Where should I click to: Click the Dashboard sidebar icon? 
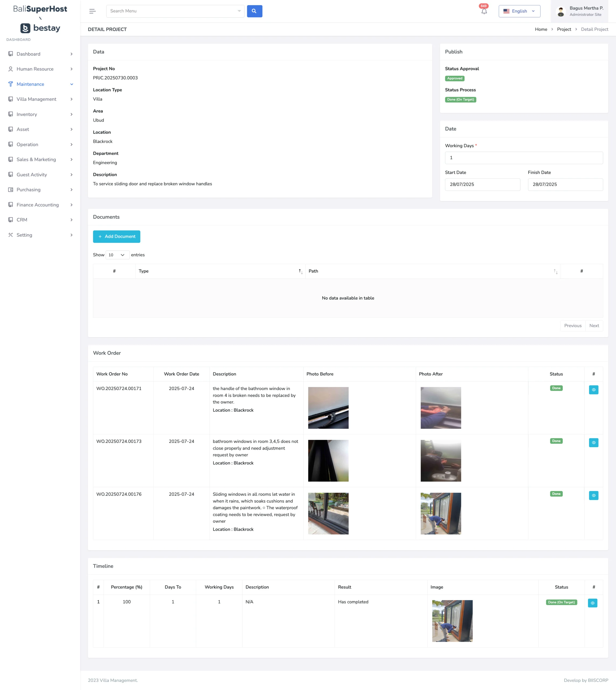coord(11,54)
